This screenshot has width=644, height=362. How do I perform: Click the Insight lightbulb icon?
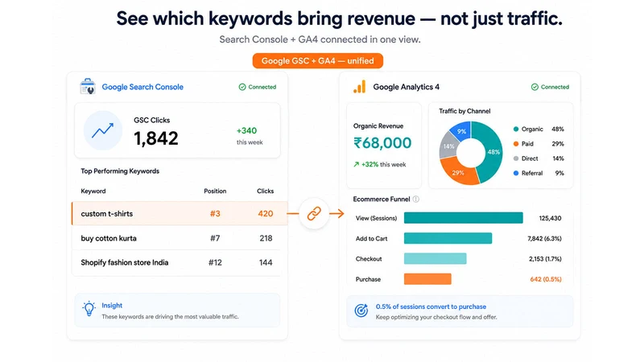89,309
